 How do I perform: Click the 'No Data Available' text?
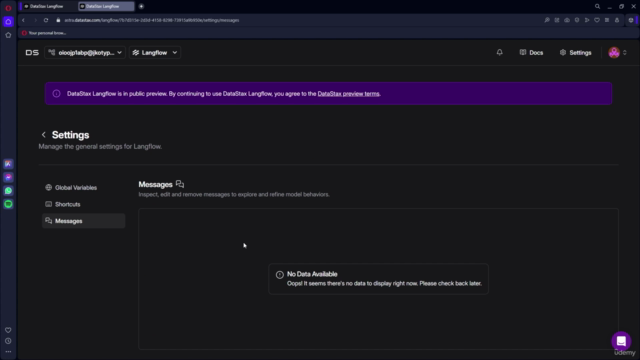tap(312, 274)
